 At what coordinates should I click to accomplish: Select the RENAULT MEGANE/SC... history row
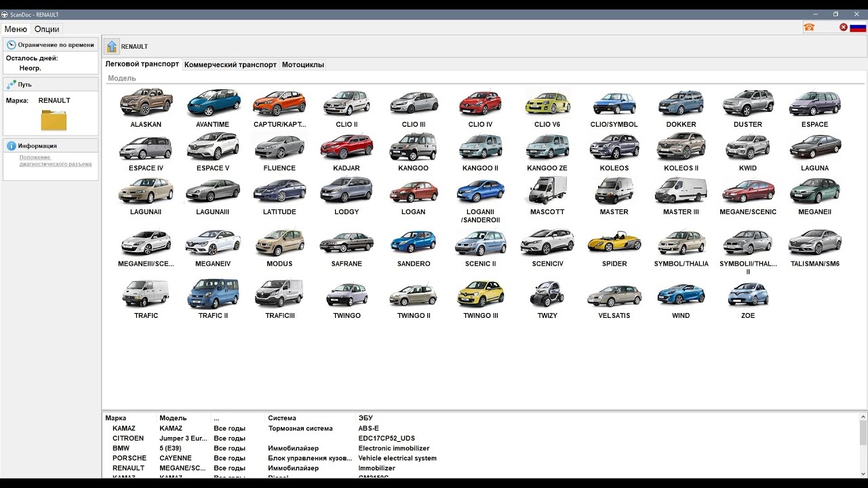click(481, 468)
